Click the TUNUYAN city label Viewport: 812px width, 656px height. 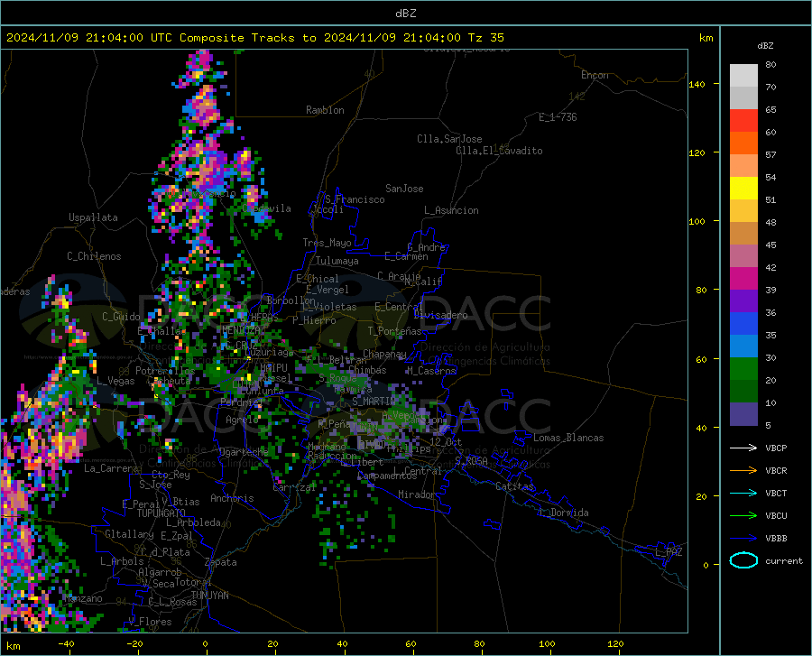tap(209, 596)
